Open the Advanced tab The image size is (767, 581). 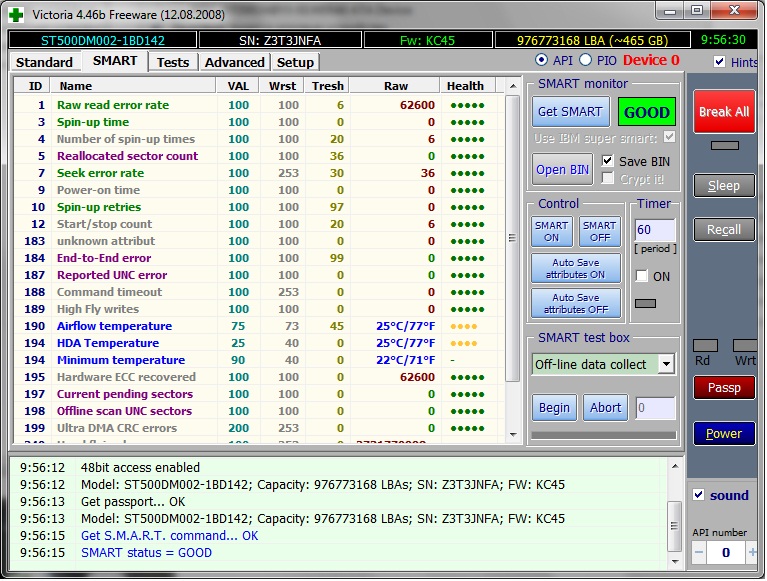tap(234, 63)
